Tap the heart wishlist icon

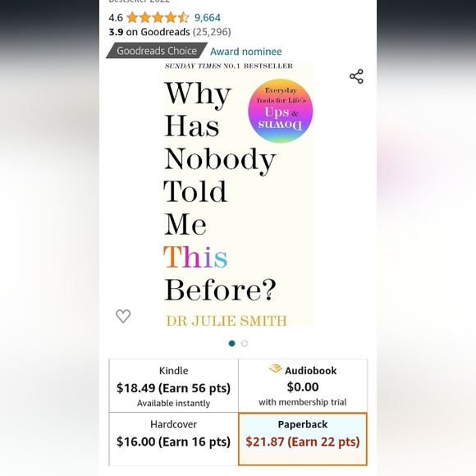coord(123,316)
